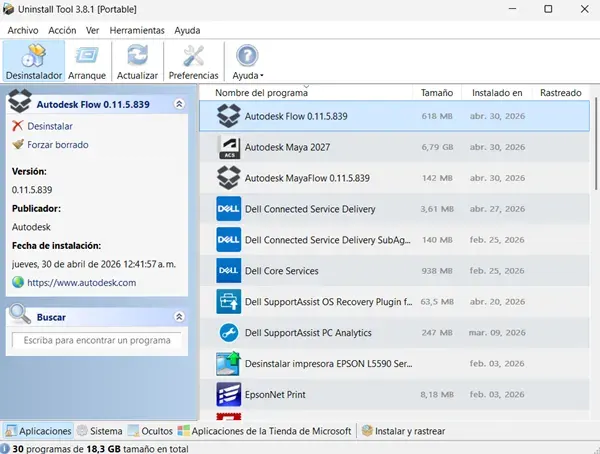Click the info icon in status bar
This screenshot has height=454, width=600.
pos(5,449)
